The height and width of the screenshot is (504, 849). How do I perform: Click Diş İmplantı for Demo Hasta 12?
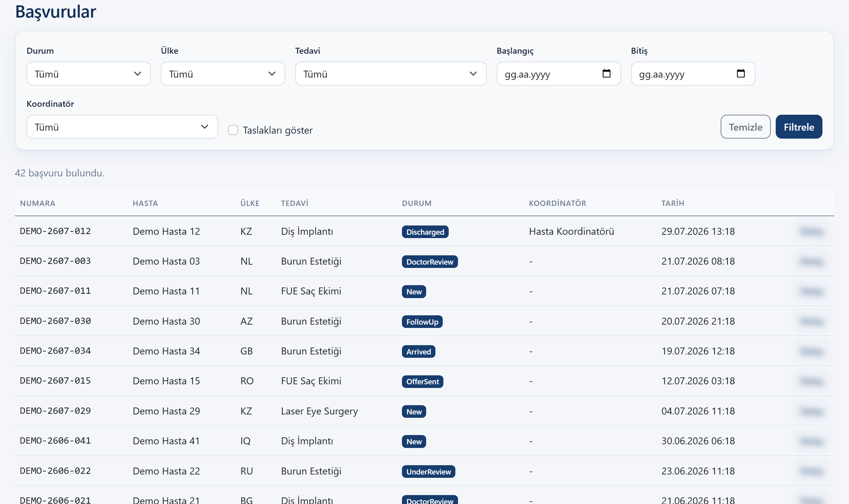tap(307, 231)
